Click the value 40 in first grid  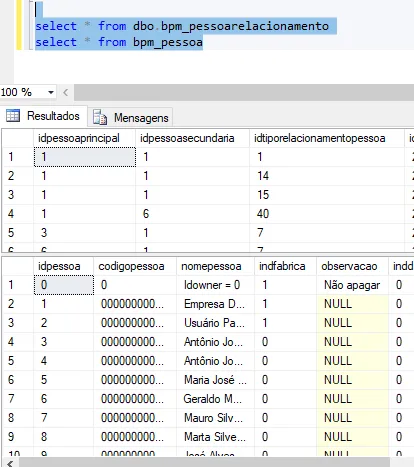point(263,214)
